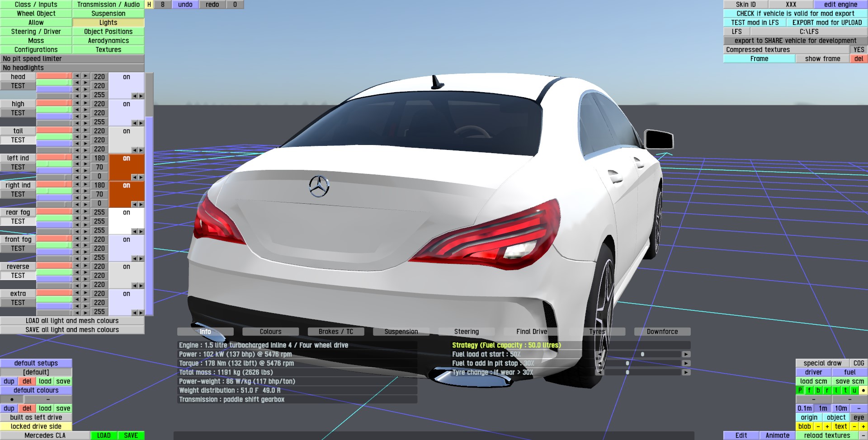Open the Downforce setup tab

pyautogui.click(x=662, y=332)
